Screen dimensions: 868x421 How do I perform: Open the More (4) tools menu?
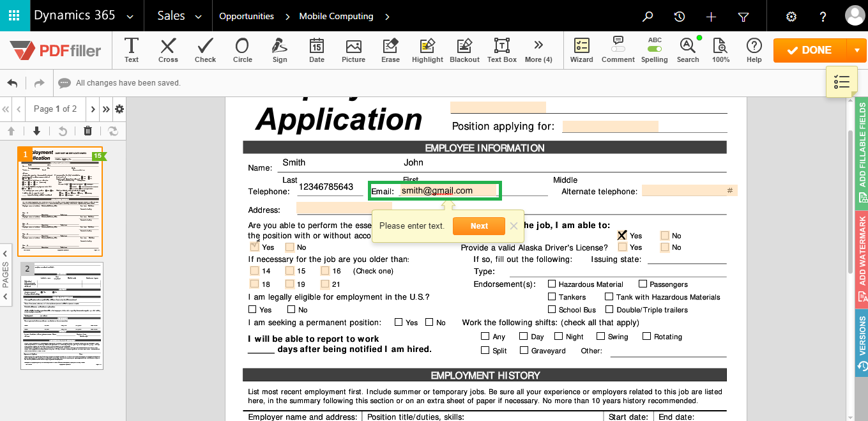point(538,50)
